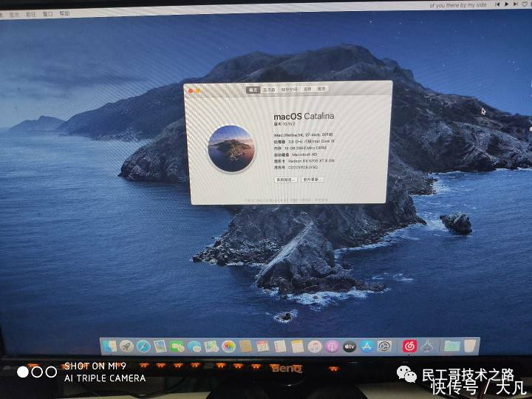Click startup disk Macintosh HD text
This screenshot has width=532, height=399.
[x=296, y=154]
